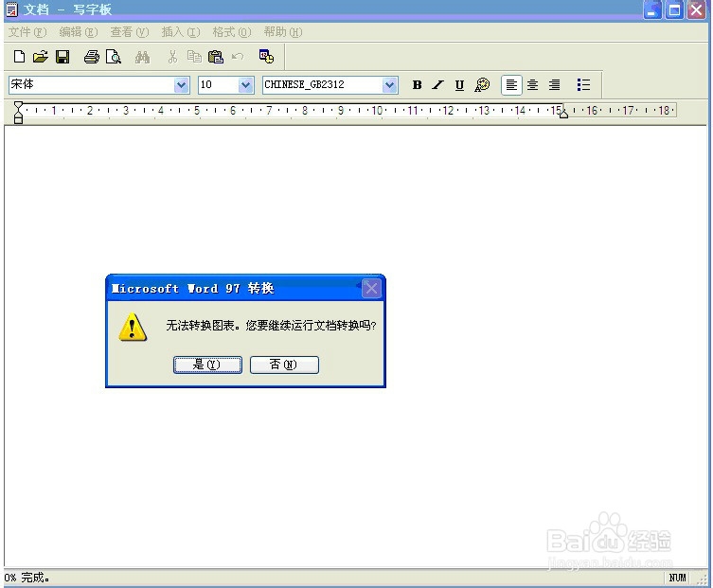The height and width of the screenshot is (588, 713).
Task: Expand the CHINESE_GB2312 script dropdown
Action: click(x=390, y=85)
